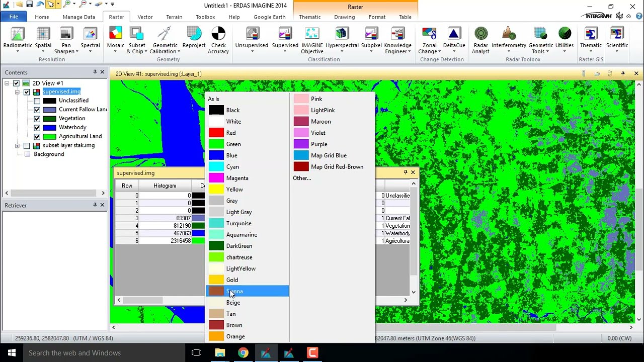Open File Explorer from the taskbar

click(220, 353)
